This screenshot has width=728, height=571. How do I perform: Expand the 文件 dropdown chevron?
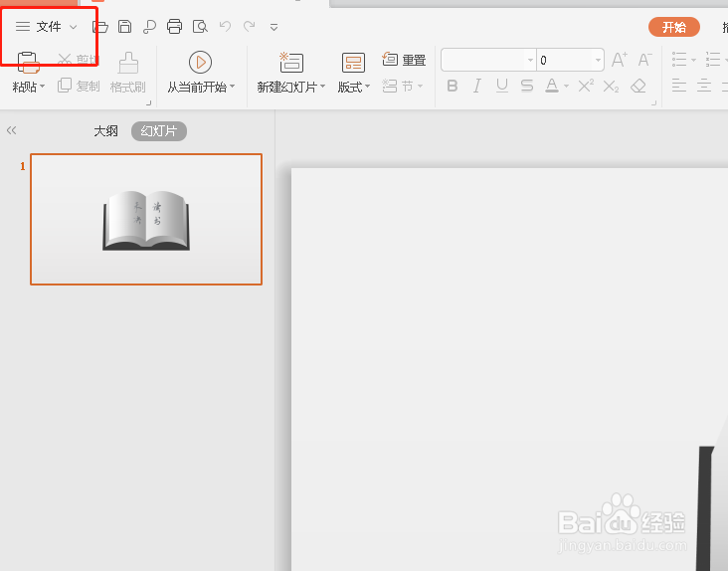point(73,27)
